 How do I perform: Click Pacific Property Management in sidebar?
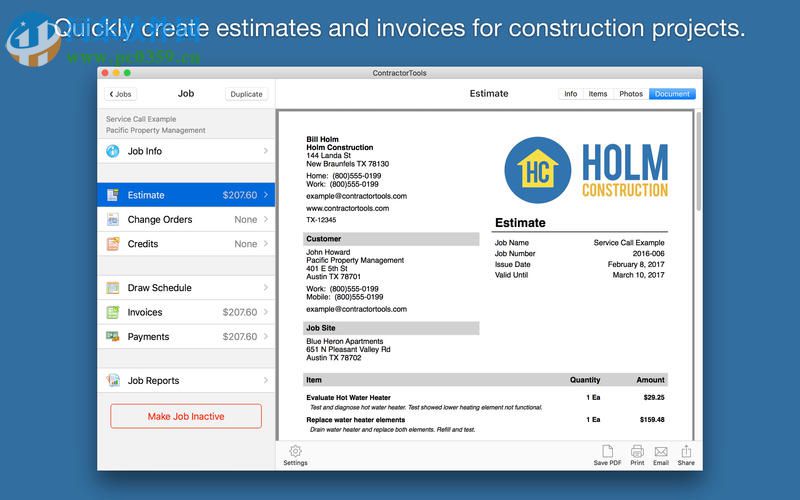pos(156,131)
